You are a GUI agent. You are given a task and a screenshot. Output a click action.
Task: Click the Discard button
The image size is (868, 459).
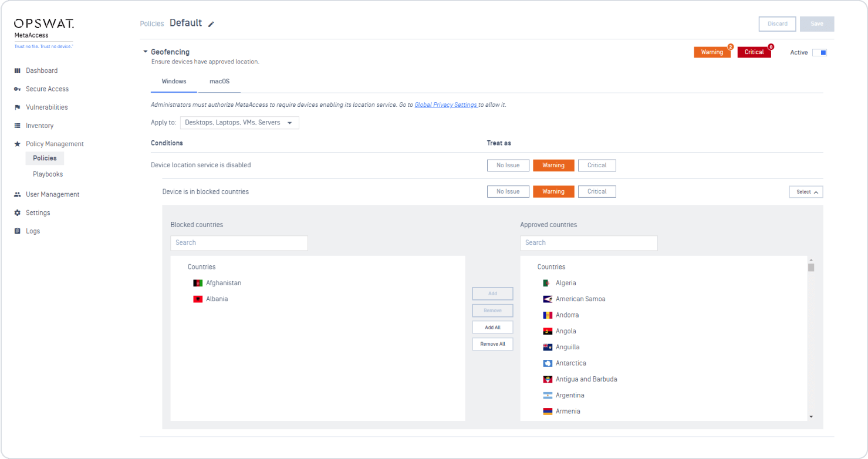point(778,24)
